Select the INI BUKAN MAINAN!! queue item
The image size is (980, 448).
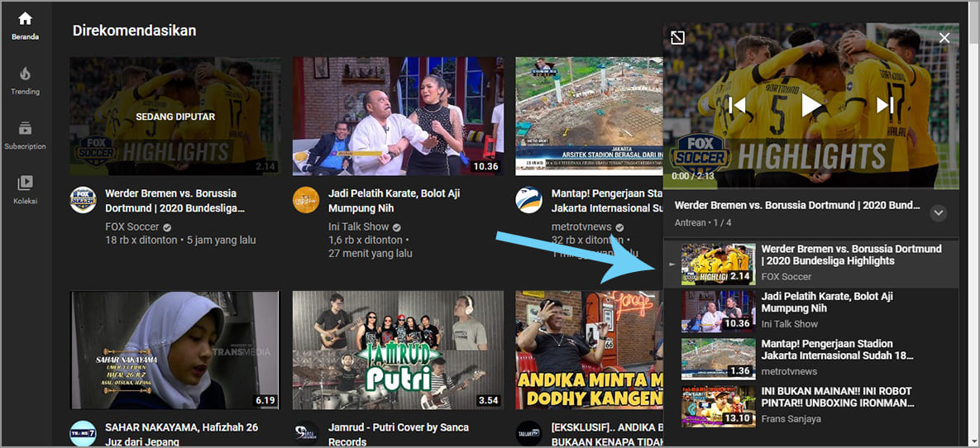tap(811, 407)
